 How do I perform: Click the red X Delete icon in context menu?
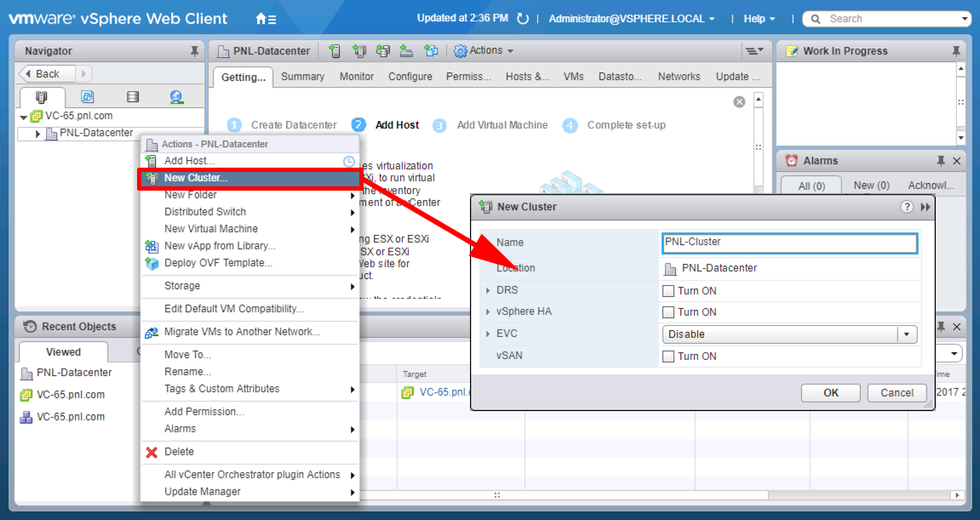tap(152, 452)
